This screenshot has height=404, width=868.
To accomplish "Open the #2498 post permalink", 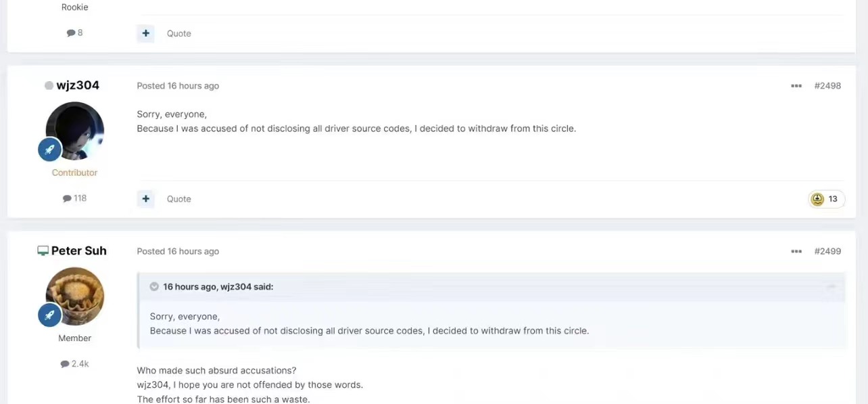I will point(827,86).
